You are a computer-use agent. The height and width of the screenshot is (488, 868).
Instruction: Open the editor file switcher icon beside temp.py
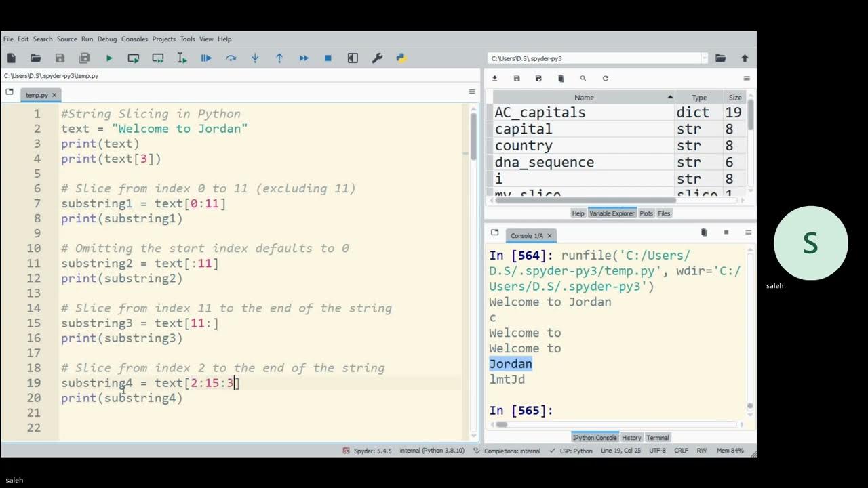9,91
